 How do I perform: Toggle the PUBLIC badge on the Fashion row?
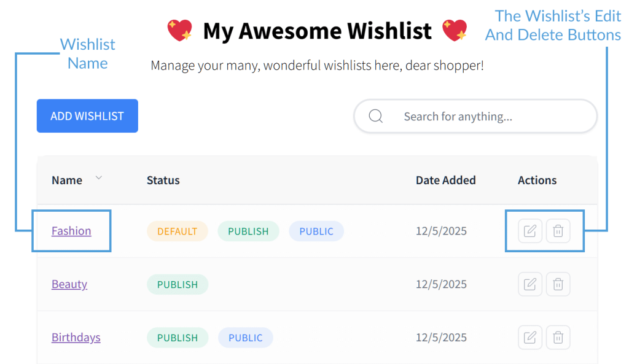point(316,231)
